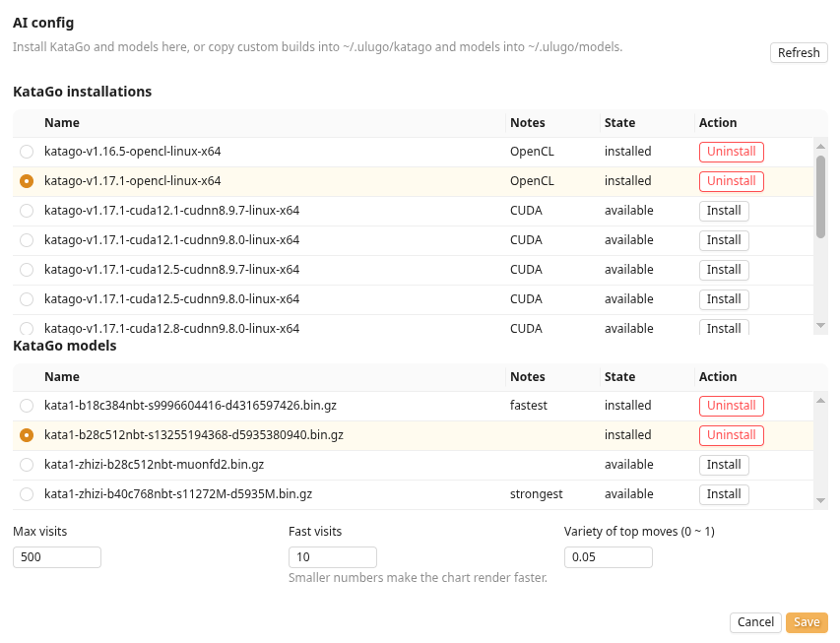Screen dimensions: 840x643
Task: Click the 'strongest' note in models table
Action: [537, 494]
